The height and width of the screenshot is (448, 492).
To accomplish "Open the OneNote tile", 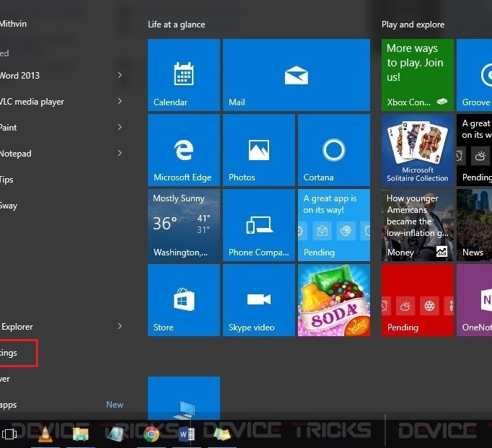I will click(x=474, y=300).
